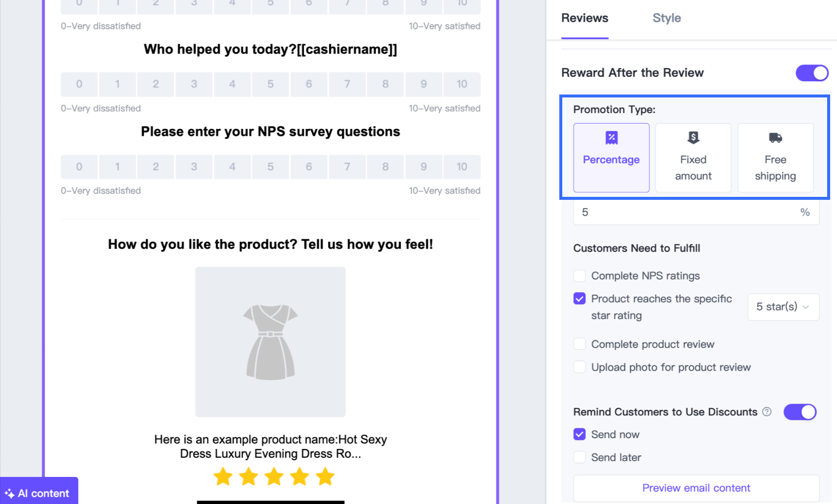
Task: Turn off Remind Customers to Use Discounts
Action: [x=800, y=412]
